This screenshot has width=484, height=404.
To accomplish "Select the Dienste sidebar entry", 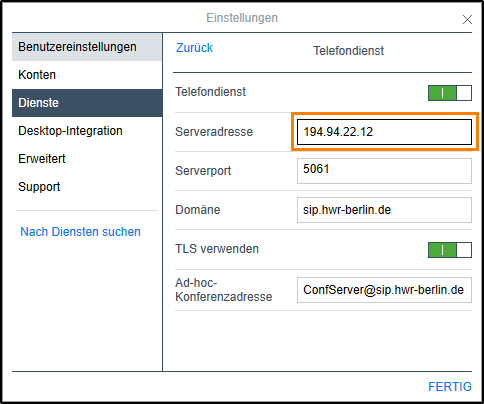I will (87, 103).
